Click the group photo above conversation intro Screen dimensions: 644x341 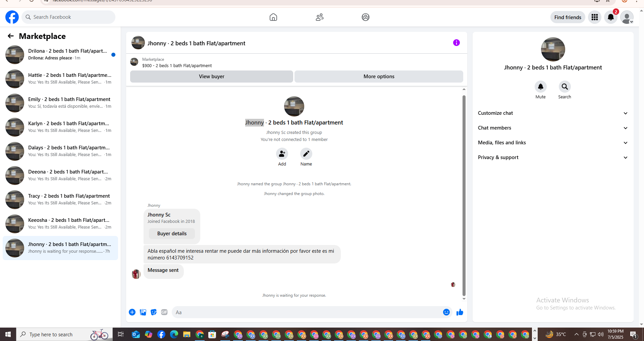(294, 106)
